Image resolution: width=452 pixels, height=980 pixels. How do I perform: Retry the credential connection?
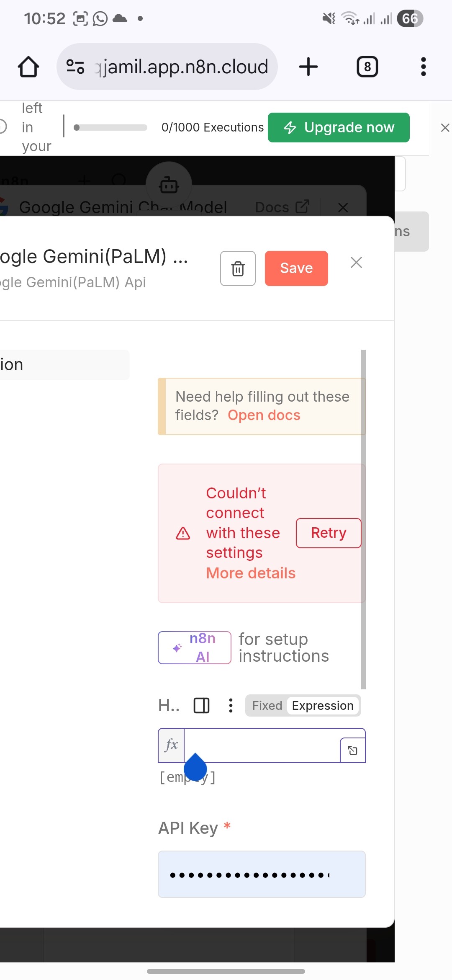coord(329,533)
